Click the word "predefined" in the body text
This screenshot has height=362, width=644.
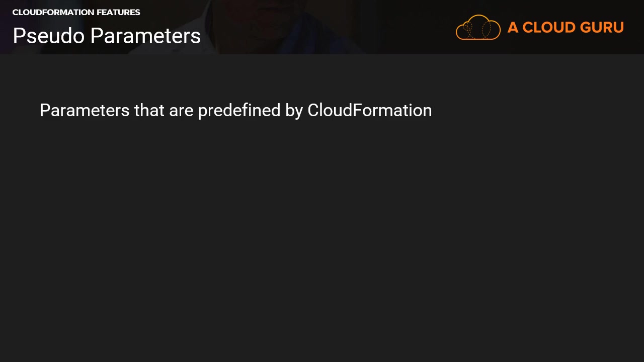coord(239,110)
